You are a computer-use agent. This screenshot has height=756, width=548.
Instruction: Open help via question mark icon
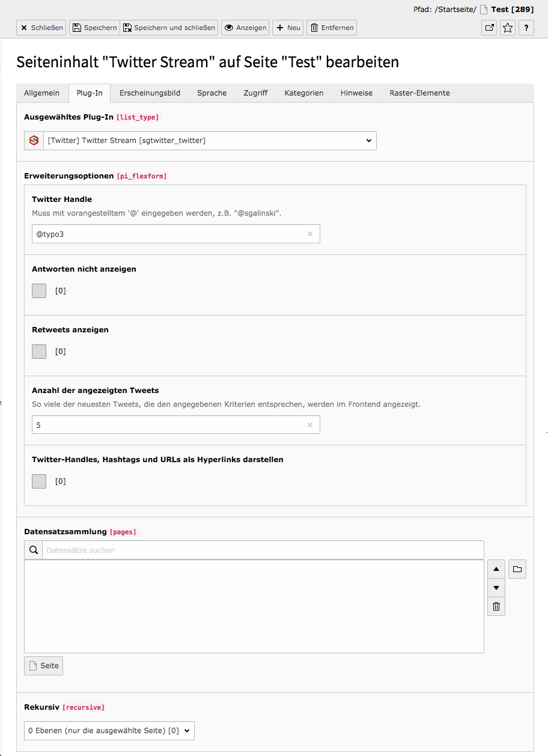pyautogui.click(x=526, y=28)
